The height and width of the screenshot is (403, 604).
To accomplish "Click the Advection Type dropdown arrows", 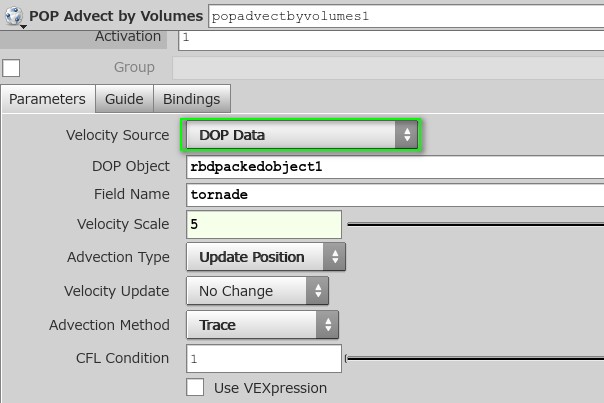I will pyautogui.click(x=334, y=257).
